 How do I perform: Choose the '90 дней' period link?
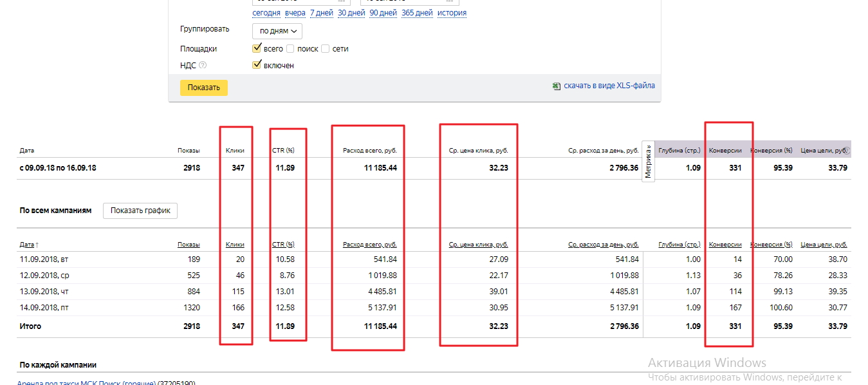[383, 13]
